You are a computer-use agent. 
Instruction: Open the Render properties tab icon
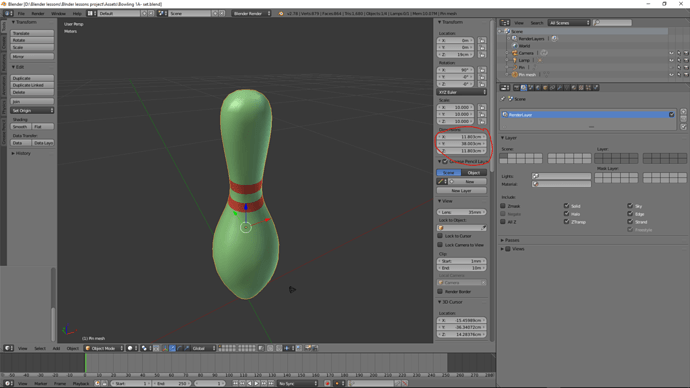pyautogui.click(x=517, y=88)
